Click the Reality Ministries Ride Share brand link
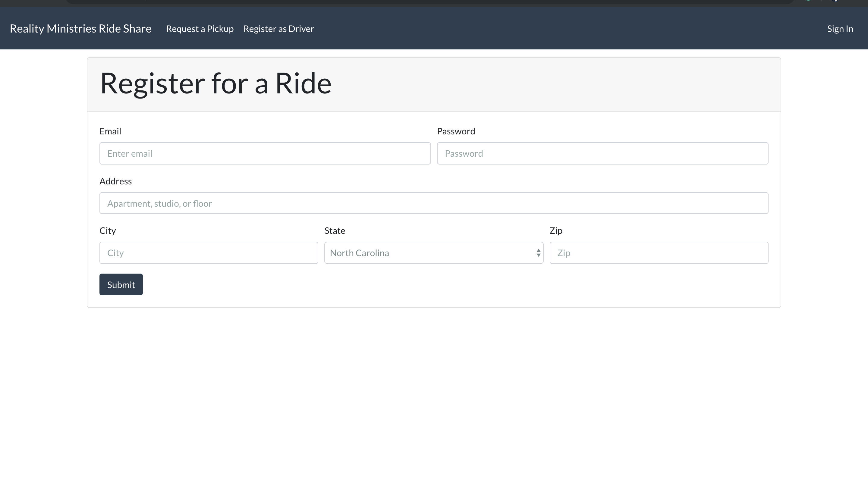Image resolution: width=868 pixels, height=502 pixels. [80, 29]
